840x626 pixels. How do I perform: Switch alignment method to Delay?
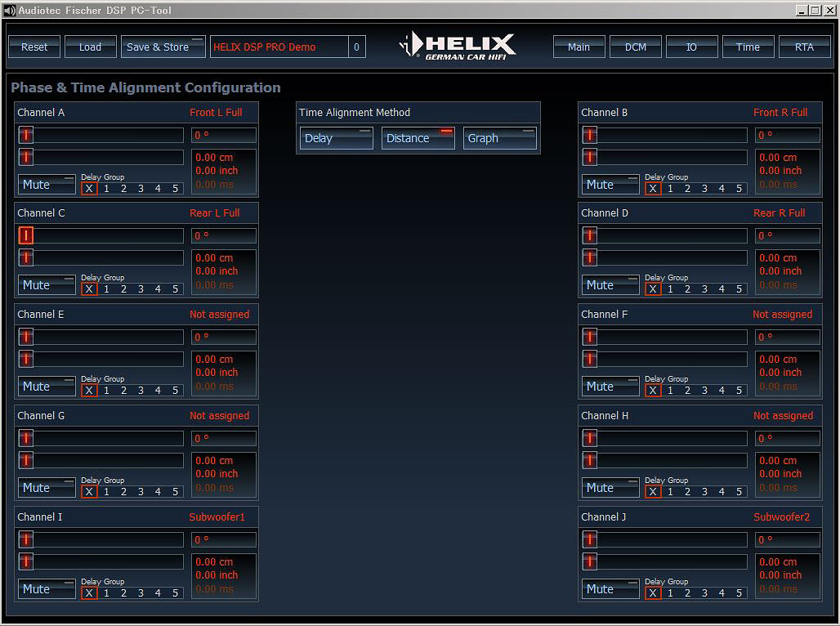point(336,138)
